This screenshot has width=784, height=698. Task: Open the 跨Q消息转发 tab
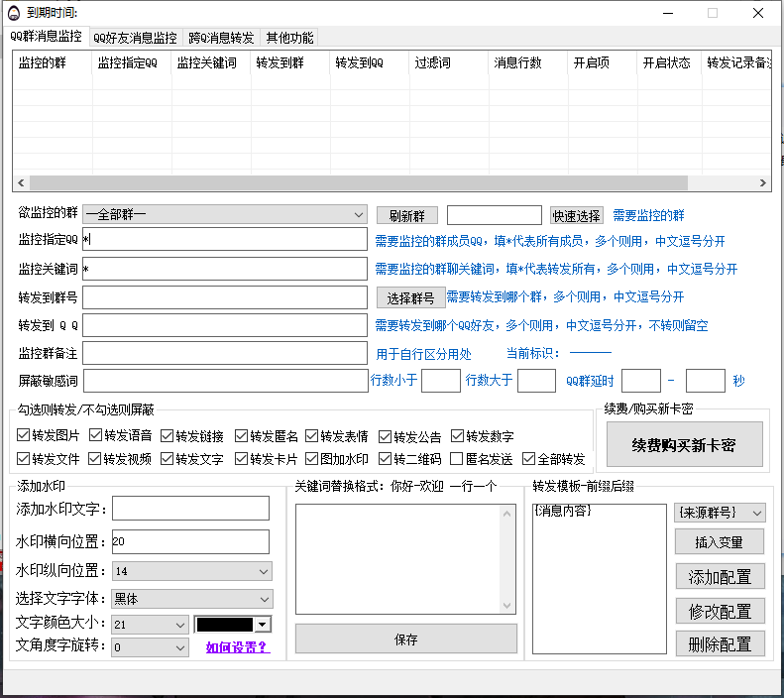[221, 39]
